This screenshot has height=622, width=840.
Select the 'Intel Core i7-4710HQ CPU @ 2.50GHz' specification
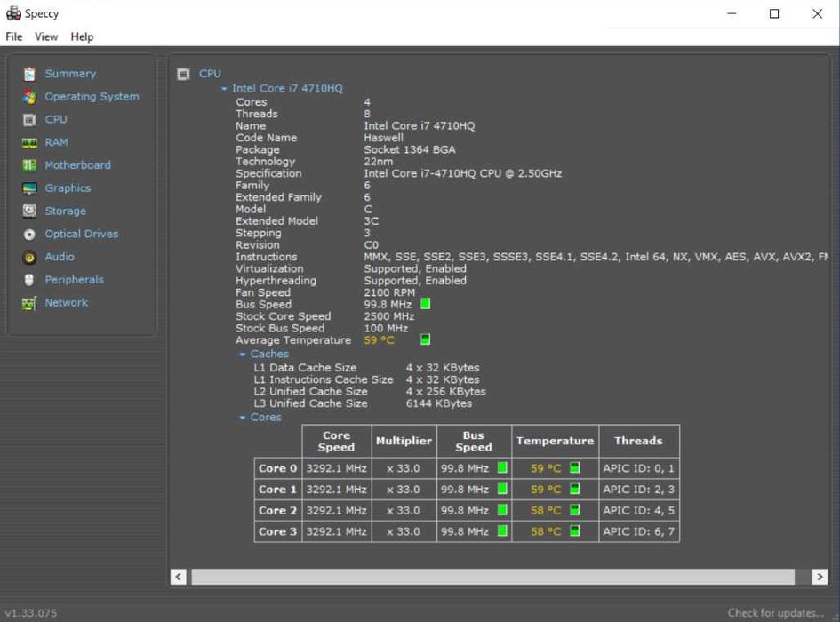coord(463,173)
